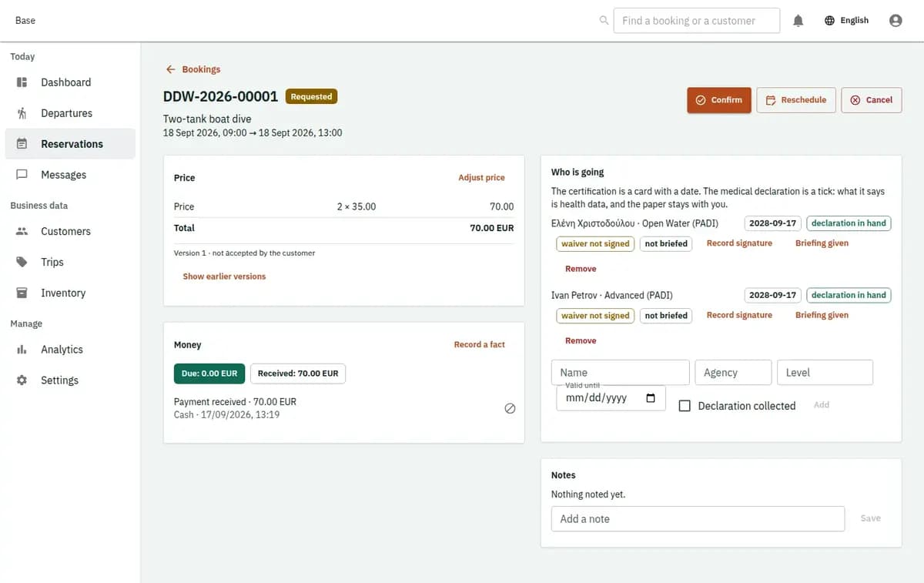This screenshot has height=583, width=924.
Task: Click the Reschedule button
Action: [x=796, y=100]
